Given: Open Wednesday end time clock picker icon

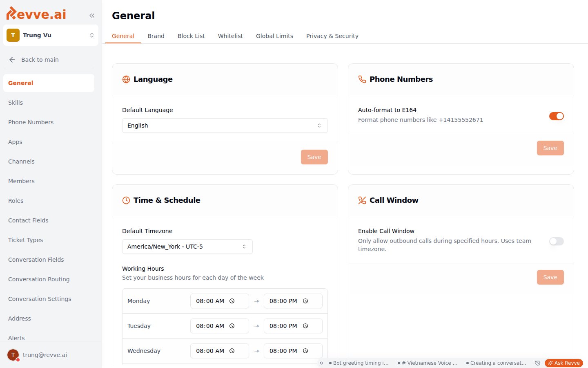Looking at the screenshot, I should coord(305,351).
